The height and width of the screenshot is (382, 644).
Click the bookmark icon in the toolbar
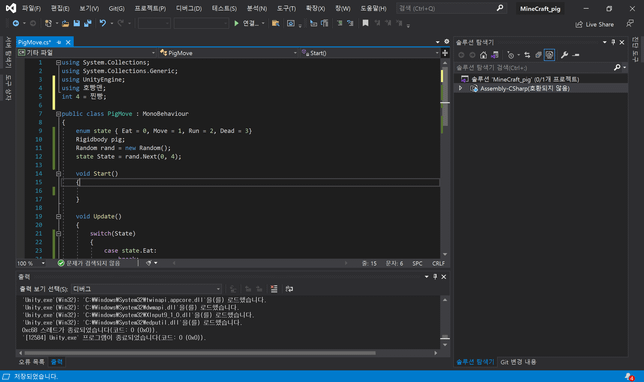point(365,23)
